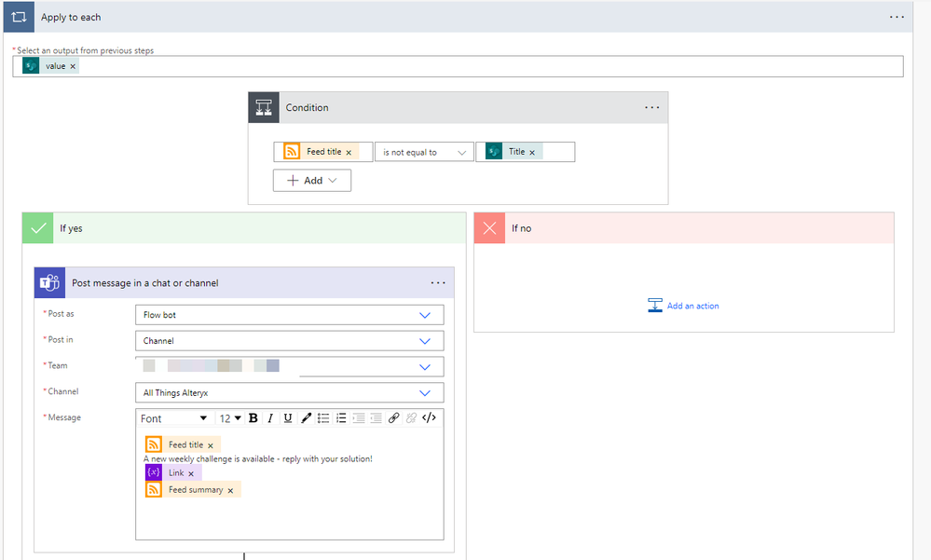Remove the value token from output field

pyautogui.click(x=73, y=66)
